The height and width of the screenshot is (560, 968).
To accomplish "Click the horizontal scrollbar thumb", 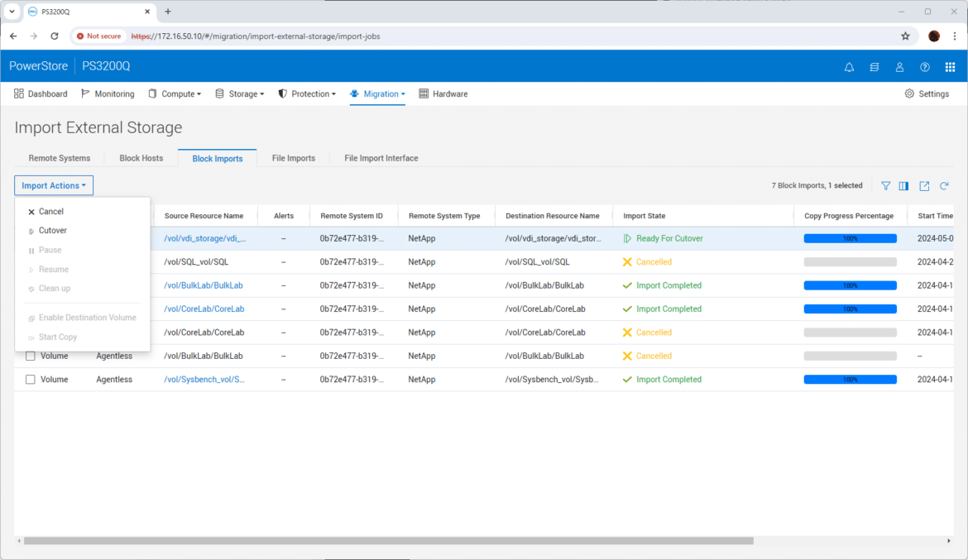I will click(389, 541).
